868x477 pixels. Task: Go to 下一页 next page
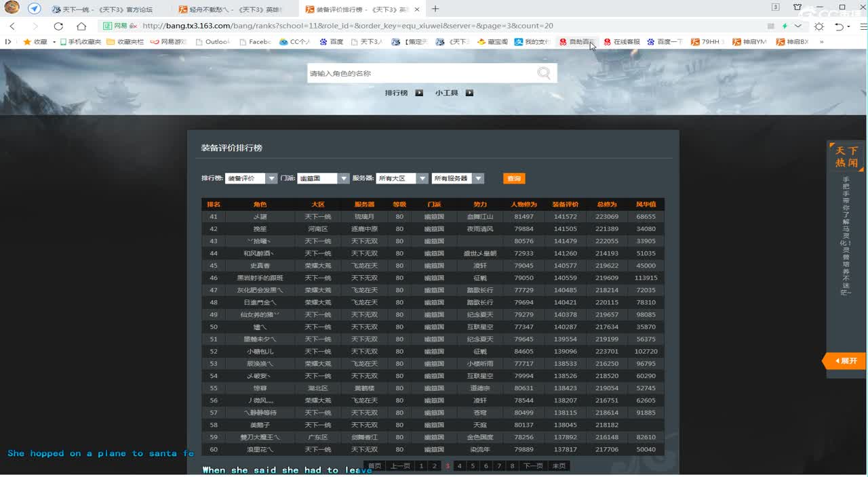tap(533, 465)
